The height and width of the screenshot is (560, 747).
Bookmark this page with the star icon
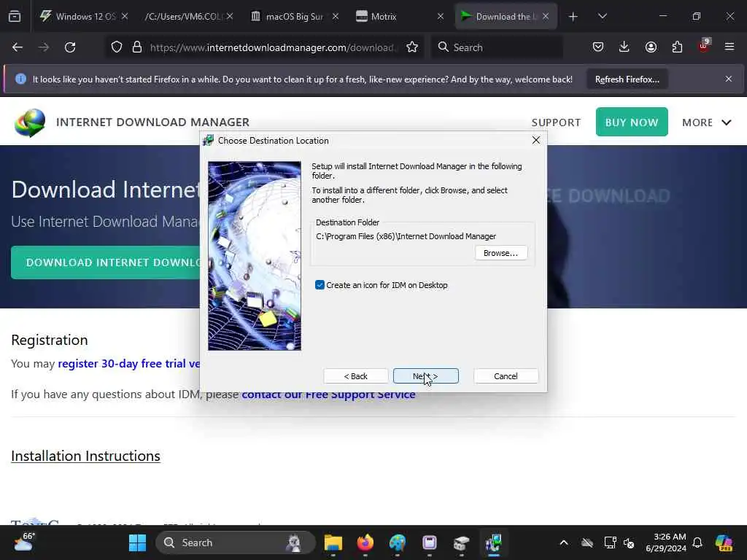click(x=412, y=47)
